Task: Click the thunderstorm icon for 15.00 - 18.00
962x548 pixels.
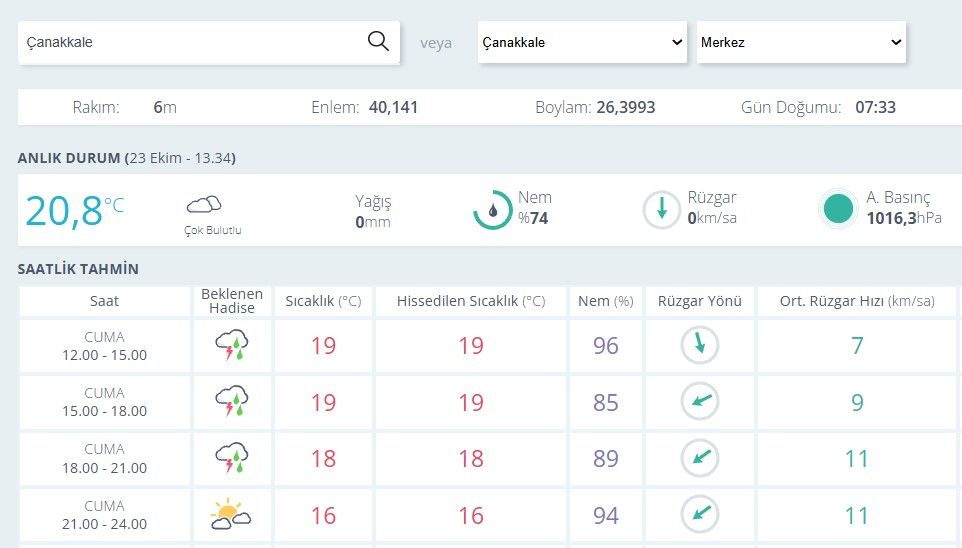Action: tap(231, 401)
